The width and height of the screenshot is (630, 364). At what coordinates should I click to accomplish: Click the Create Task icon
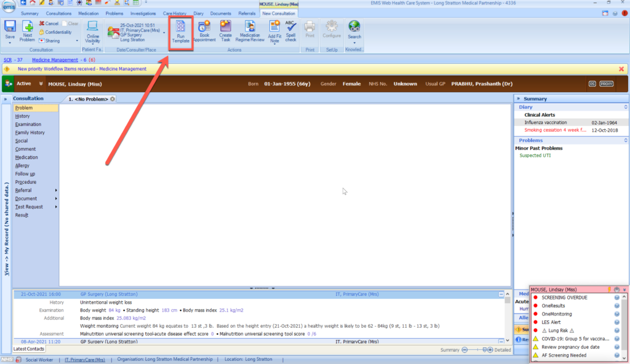(x=225, y=31)
